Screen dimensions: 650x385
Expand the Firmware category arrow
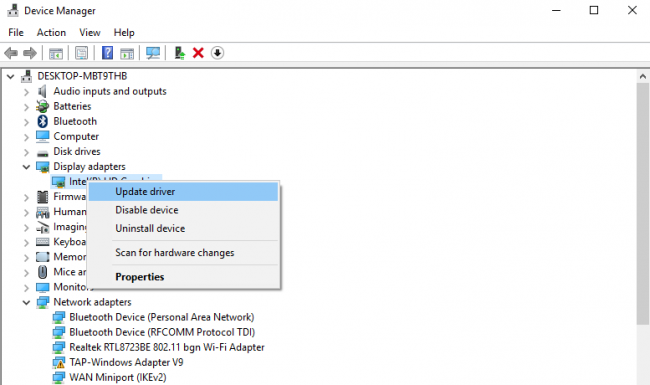point(27,197)
